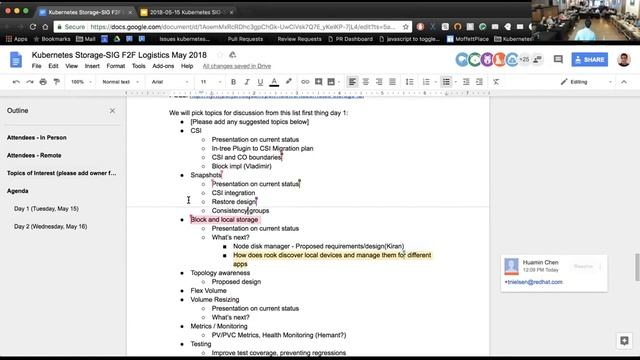The height and width of the screenshot is (360, 640).
Task: Go to Topics of Interest outline entry
Action: tap(61, 173)
